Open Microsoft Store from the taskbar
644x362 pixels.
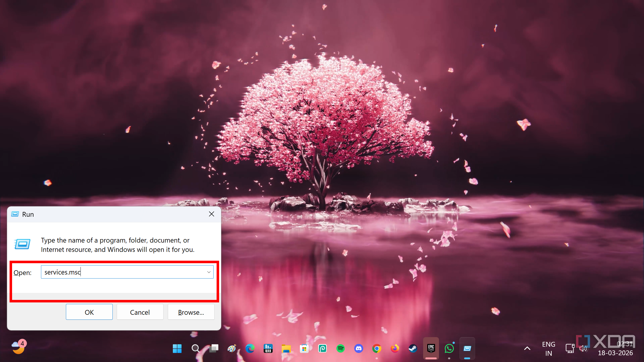tap(304, 348)
